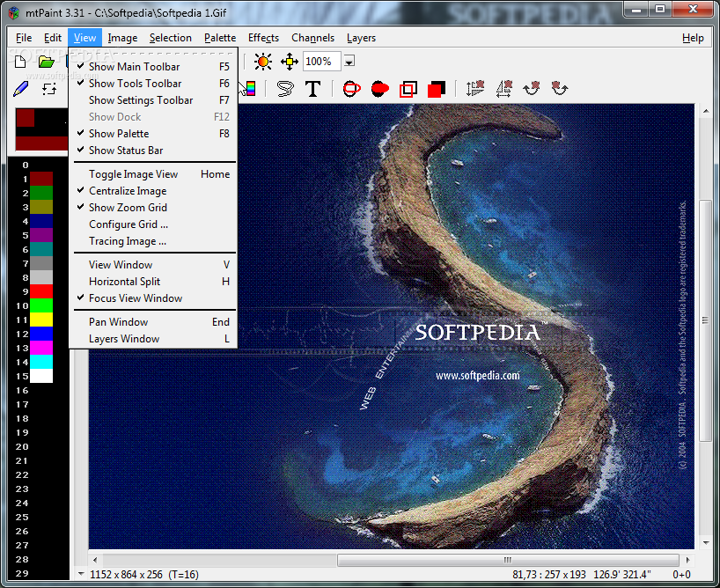
Task: Open Pan Window entry
Action: click(153, 322)
